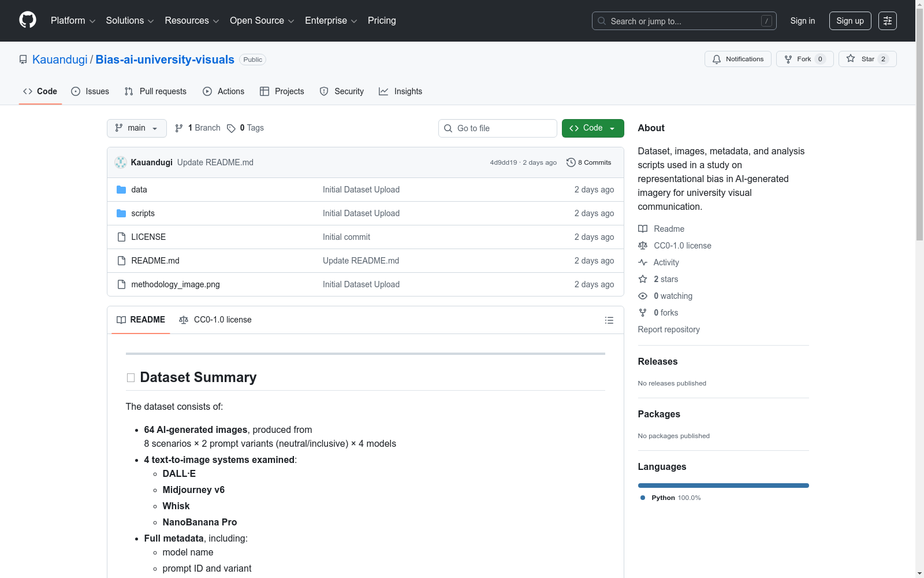Open Initial Dataset Upload commit for data

click(361, 190)
